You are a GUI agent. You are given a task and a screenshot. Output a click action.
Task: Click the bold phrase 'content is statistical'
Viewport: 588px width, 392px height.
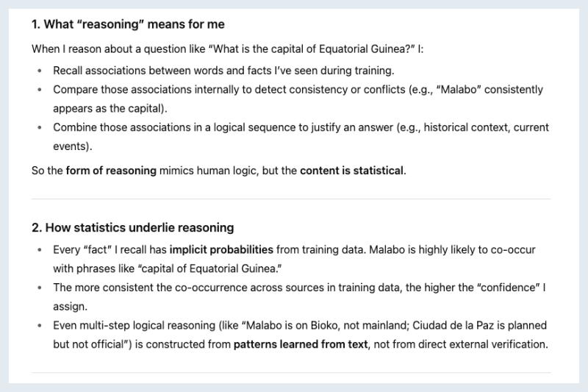351,171
